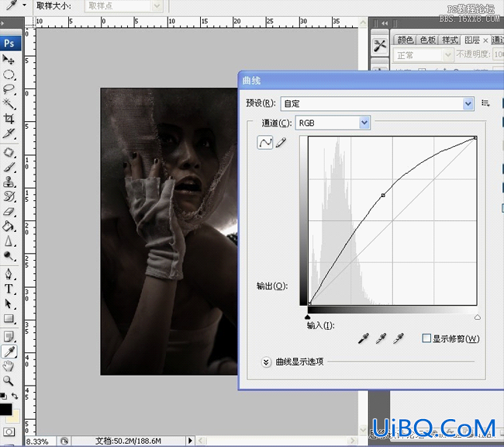Toggle edit points curve mode button
Screen dimensions: 504x447
point(265,143)
